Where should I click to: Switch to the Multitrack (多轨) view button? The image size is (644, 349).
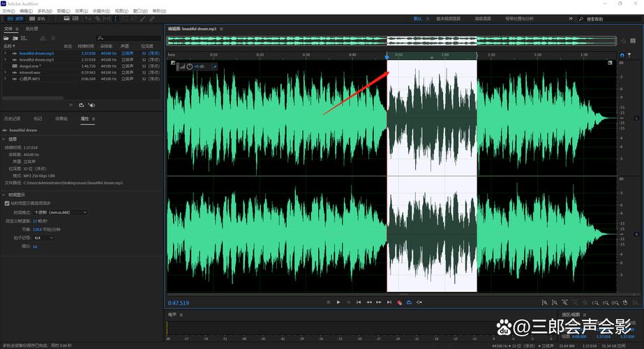(38, 19)
